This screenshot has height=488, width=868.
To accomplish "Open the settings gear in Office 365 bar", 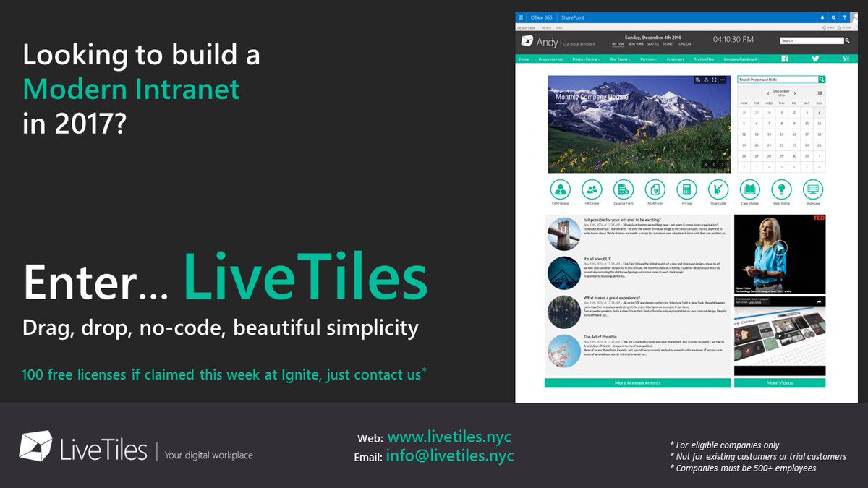I will [x=833, y=17].
